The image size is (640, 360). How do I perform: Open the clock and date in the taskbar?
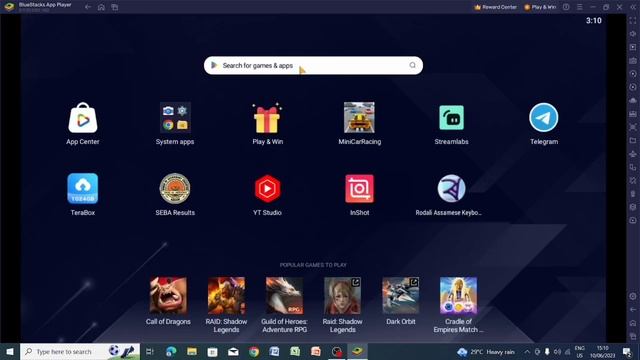pos(602,351)
